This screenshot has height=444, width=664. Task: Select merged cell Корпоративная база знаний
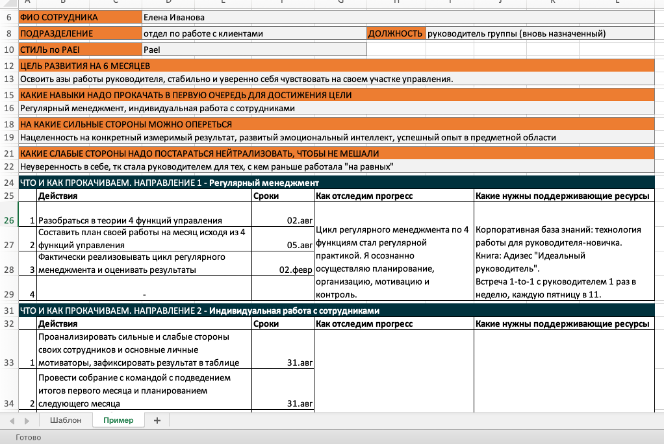pyautogui.click(x=564, y=251)
